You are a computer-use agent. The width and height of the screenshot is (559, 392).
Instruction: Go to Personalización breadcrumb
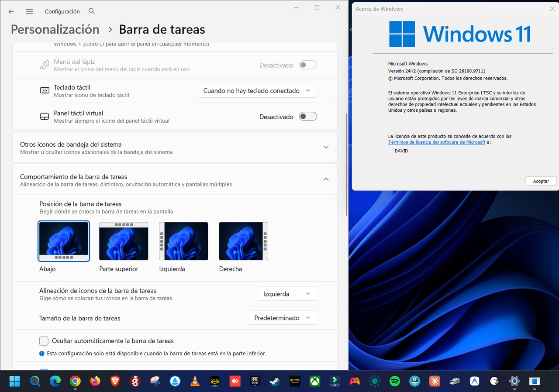coord(55,29)
